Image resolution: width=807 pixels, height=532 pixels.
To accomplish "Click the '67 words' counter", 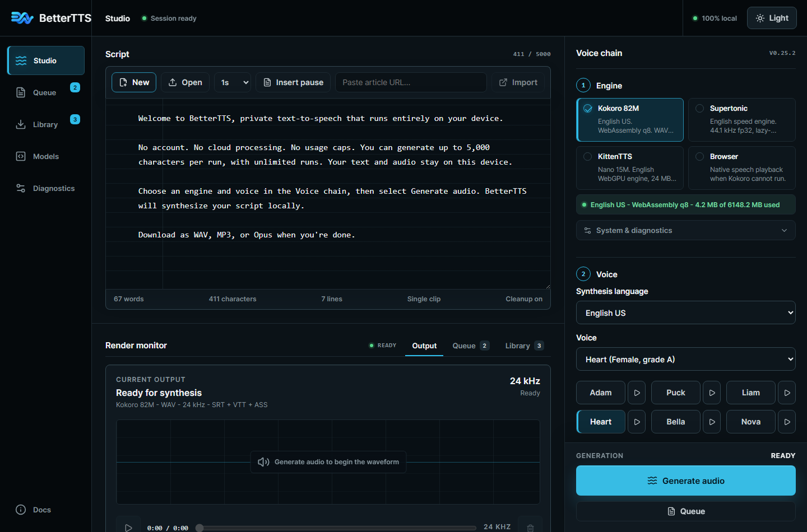I will (x=129, y=299).
